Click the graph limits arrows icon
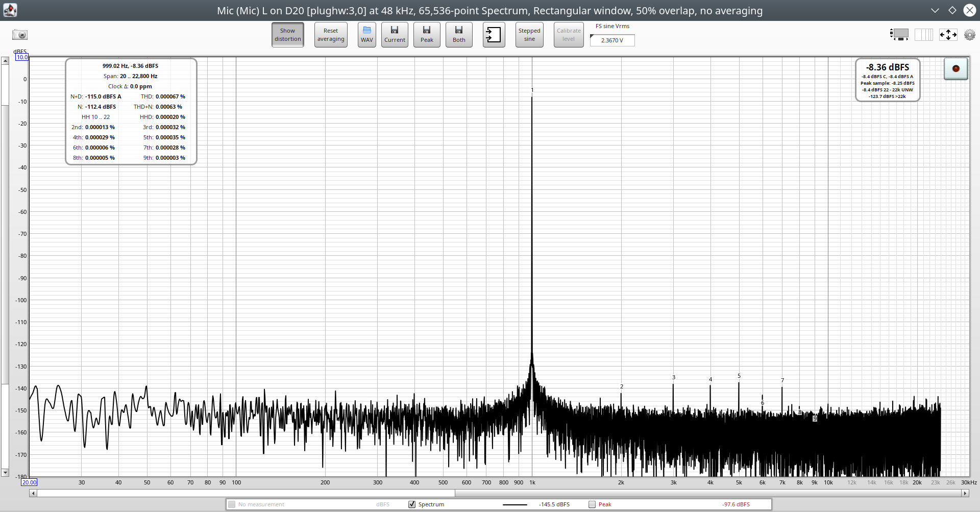 click(948, 35)
